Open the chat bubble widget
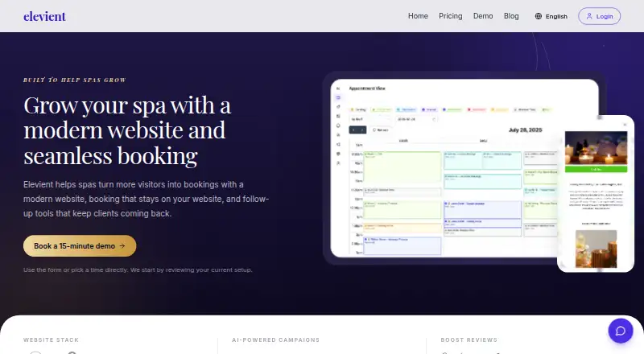644x354 pixels. click(620, 331)
